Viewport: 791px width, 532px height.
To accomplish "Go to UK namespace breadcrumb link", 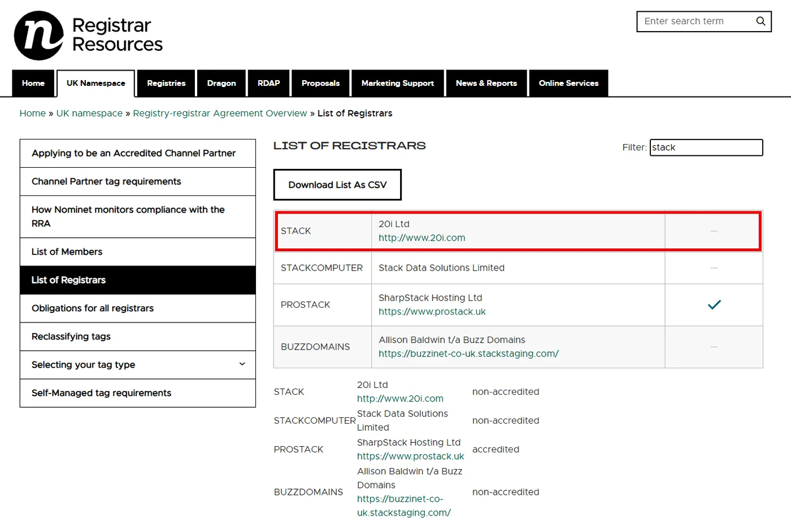I will coord(89,114).
